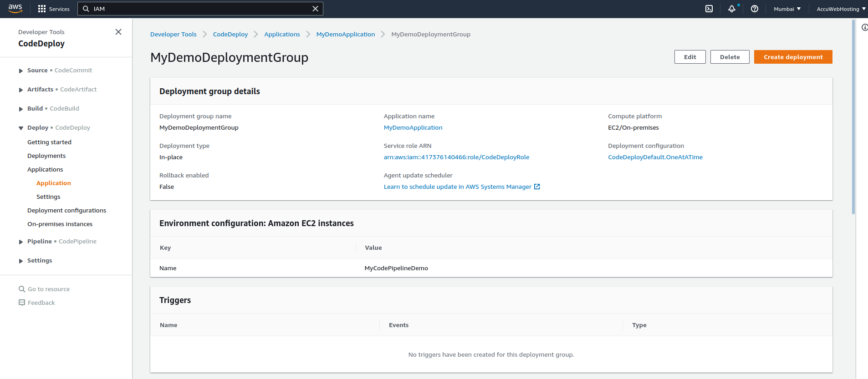Image resolution: width=868 pixels, height=379 pixels.
Task: Click the MyCodePipelineDemo value cell
Action: (x=396, y=268)
